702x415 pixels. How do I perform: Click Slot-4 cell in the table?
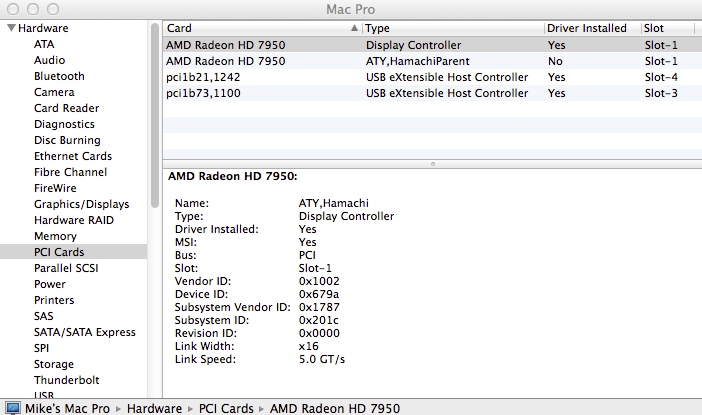(661, 77)
